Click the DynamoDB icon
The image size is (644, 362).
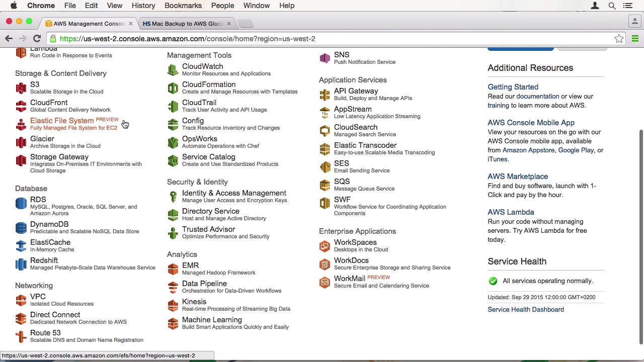[x=21, y=228]
